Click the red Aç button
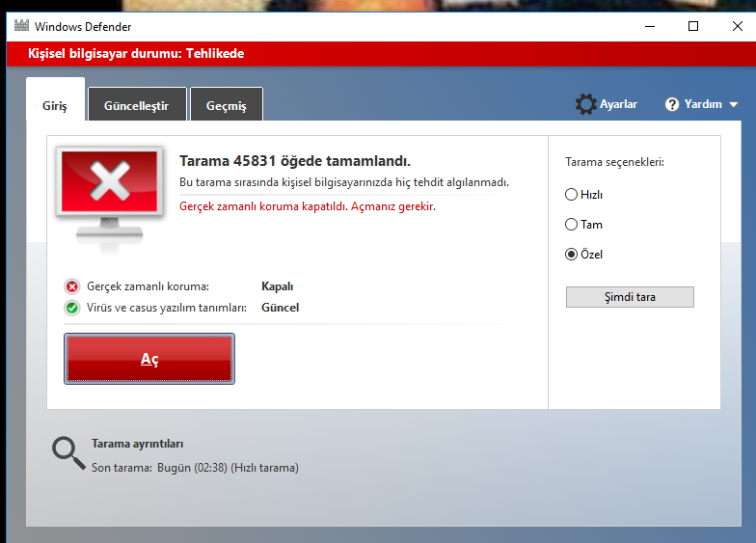 [x=149, y=359]
